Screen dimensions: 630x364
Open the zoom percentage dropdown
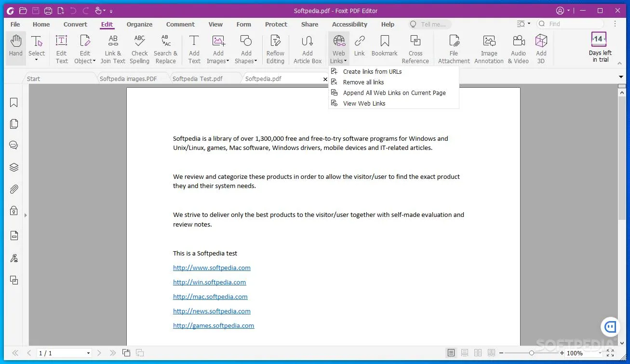pyautogui.click(x=575, y=352)
